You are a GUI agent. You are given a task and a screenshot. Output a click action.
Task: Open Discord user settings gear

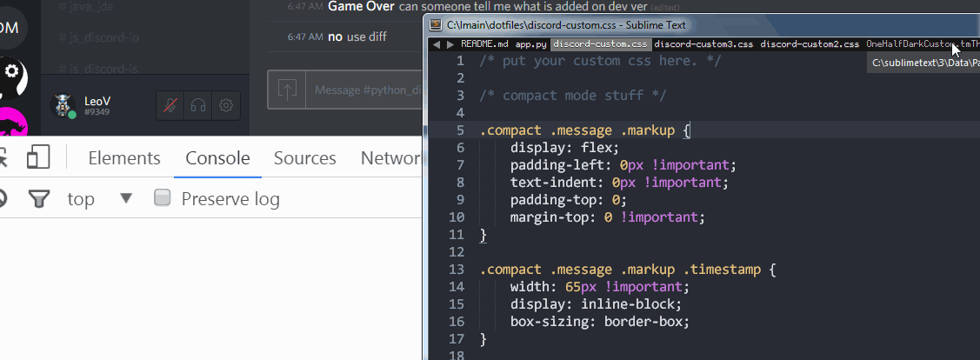pos(226,106)
